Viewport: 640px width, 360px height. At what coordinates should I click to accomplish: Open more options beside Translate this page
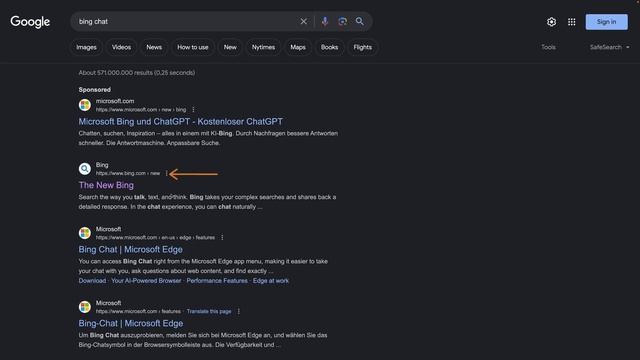(x=238, y=311)
